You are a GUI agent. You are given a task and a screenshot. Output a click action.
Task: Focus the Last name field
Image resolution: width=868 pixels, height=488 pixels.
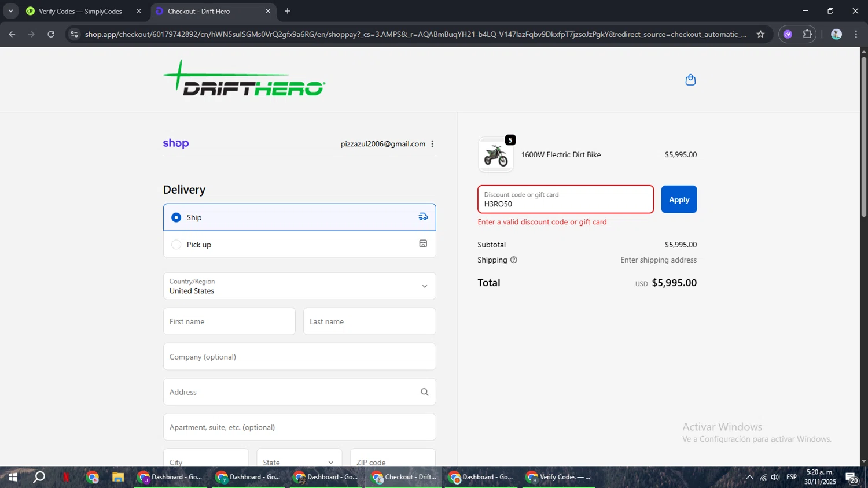coord(369,321)
